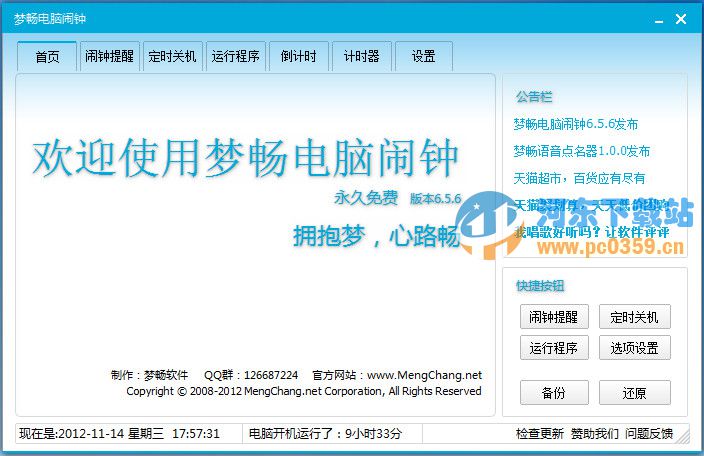Click the window resize grip corner

683,437
